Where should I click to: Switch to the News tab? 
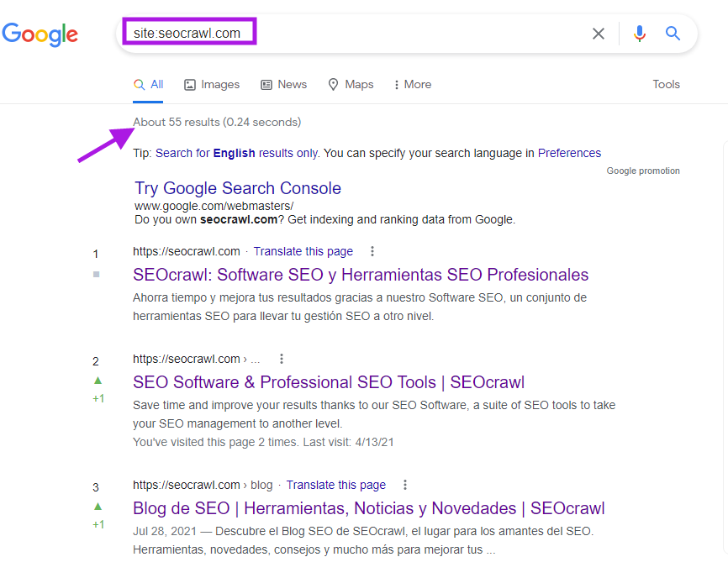tap(283, 84)
